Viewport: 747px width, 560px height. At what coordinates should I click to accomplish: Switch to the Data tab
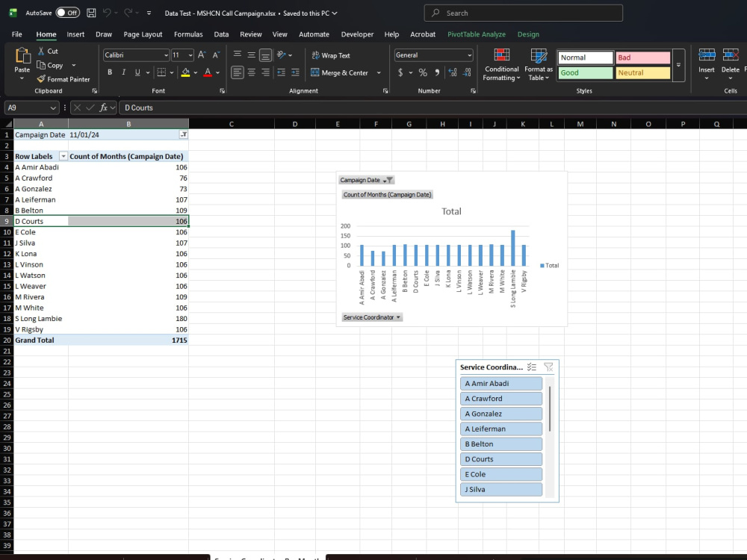pyautogui.click(x=221, y=34)
